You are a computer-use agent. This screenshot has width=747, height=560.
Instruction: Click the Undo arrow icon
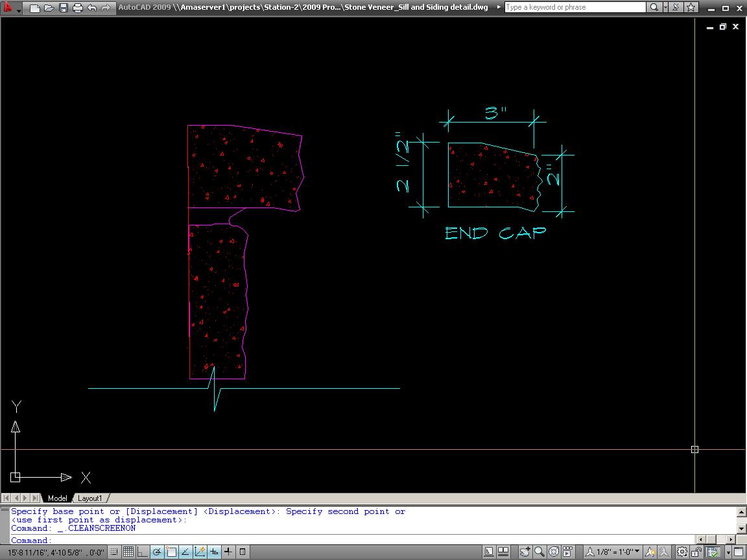tap(92, 8)
